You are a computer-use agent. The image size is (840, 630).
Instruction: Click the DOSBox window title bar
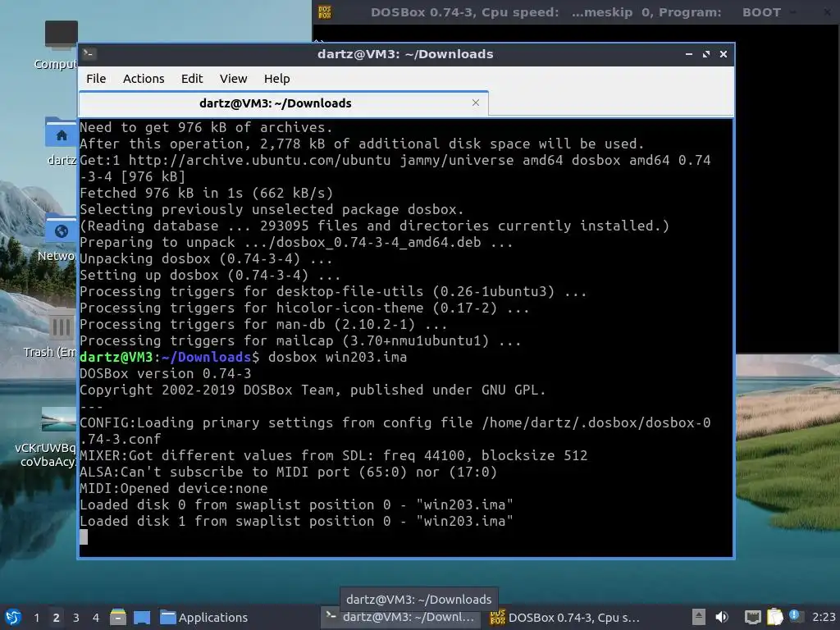(575, 11)
